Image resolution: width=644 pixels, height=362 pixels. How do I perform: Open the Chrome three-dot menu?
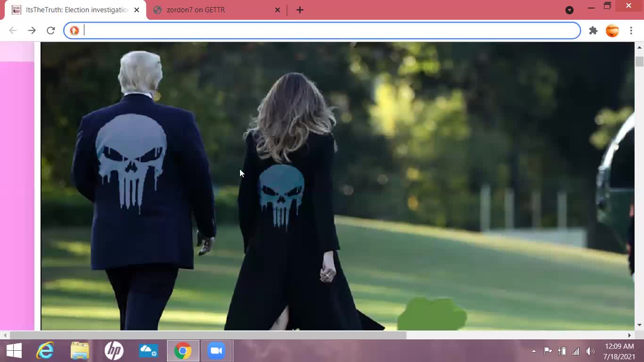(631, 31)
